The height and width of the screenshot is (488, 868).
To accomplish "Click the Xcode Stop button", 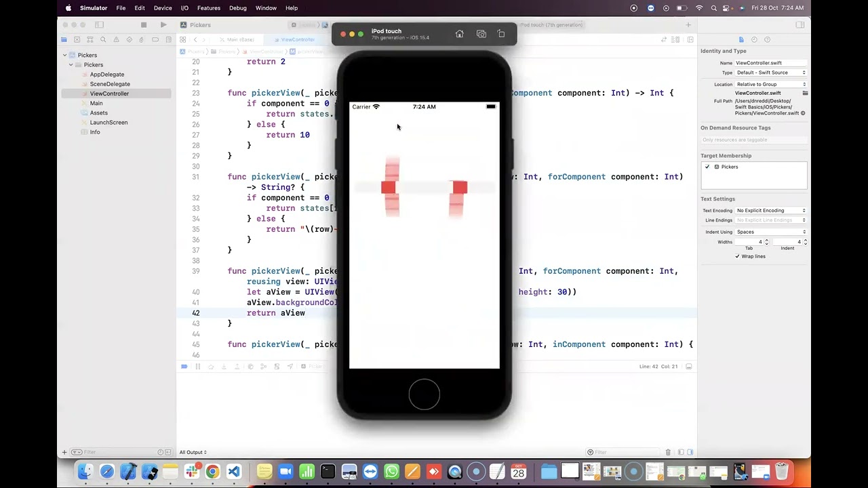I will [144, 25].
